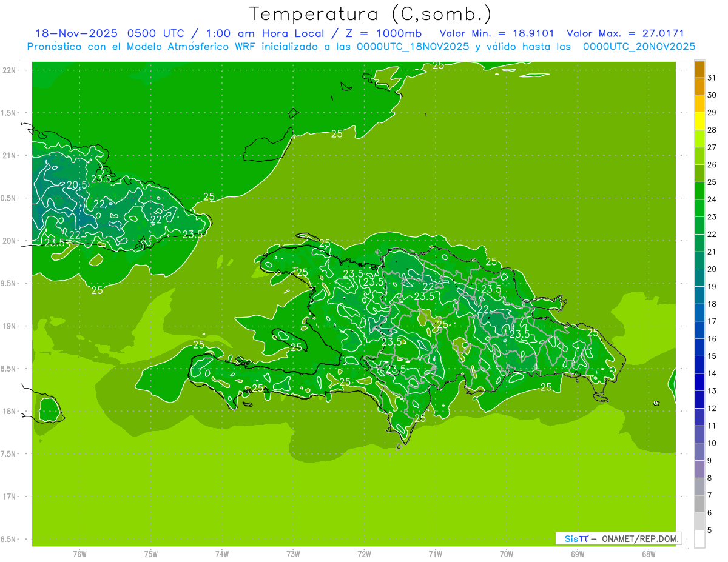Click the '70W' longitude axis label

click(x=507, y=554)
